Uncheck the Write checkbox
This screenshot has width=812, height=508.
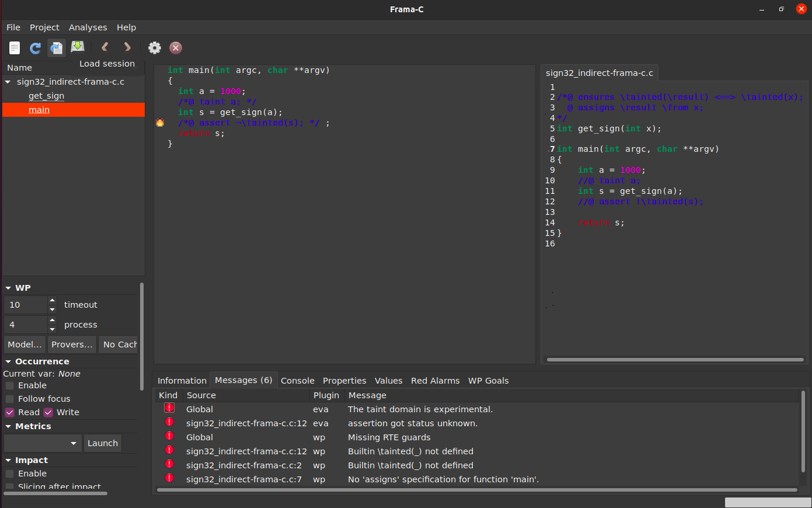pos(48,412)
